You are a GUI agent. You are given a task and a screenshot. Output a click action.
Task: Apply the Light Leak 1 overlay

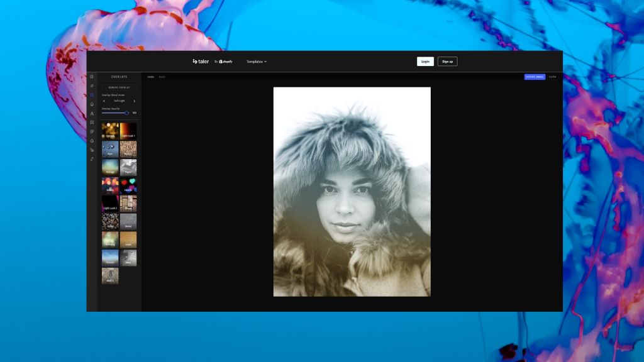[128, 131]
